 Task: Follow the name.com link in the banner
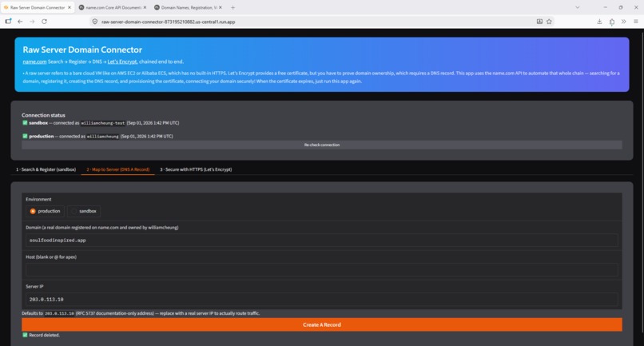coord(34,62)
